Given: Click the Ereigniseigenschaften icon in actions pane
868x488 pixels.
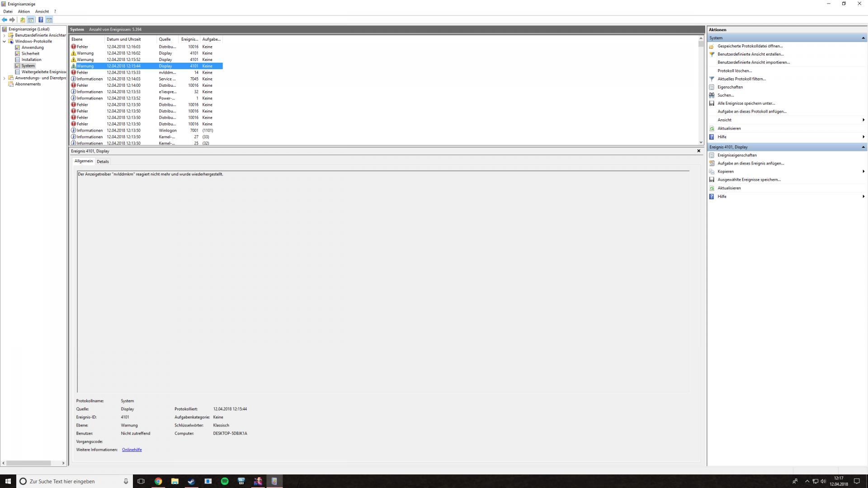Looking at the screenshot, I should point(712,155).
